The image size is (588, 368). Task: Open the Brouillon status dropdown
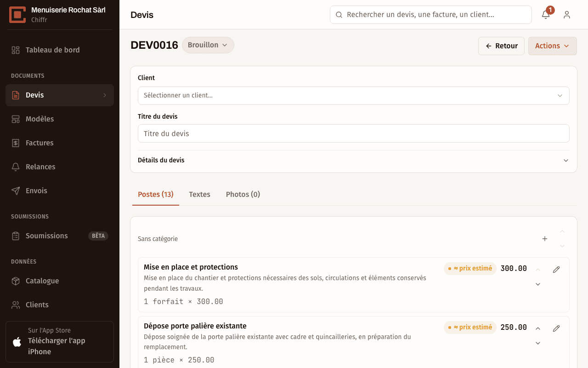pos(208,45)
